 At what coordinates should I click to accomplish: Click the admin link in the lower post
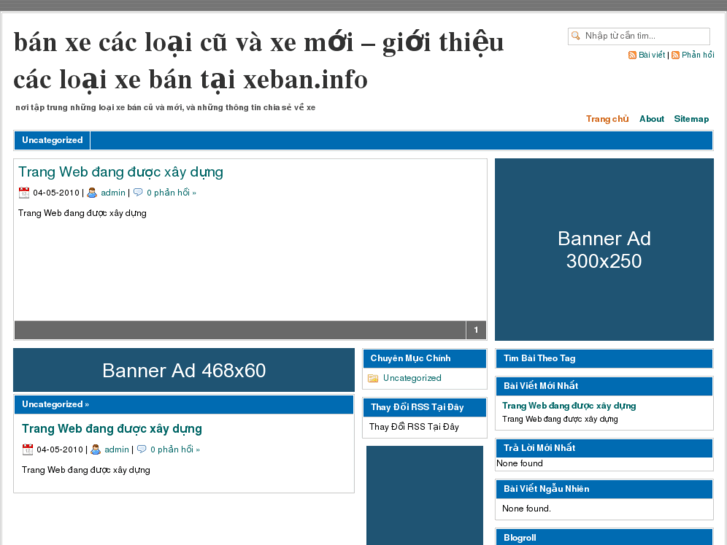point(117,449)
